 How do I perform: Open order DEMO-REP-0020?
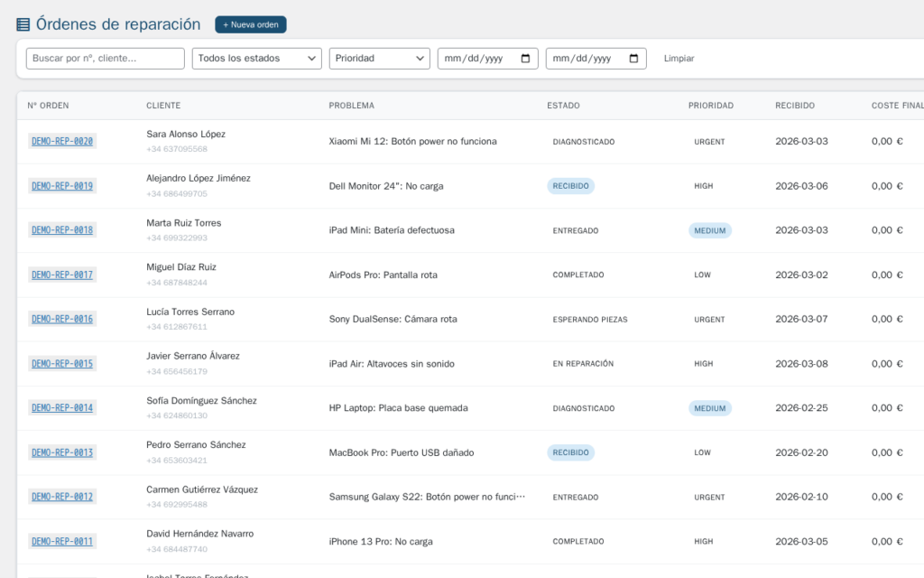coord(61,142)
